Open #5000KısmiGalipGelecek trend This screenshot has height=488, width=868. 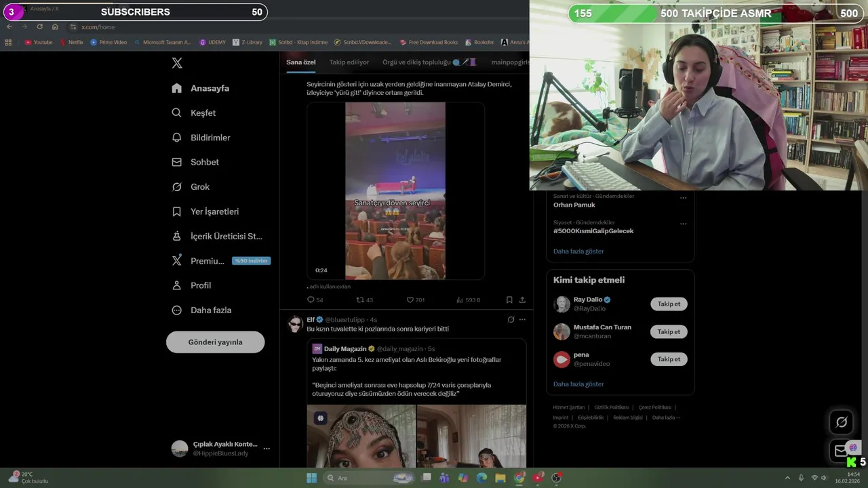coord(593,231)
